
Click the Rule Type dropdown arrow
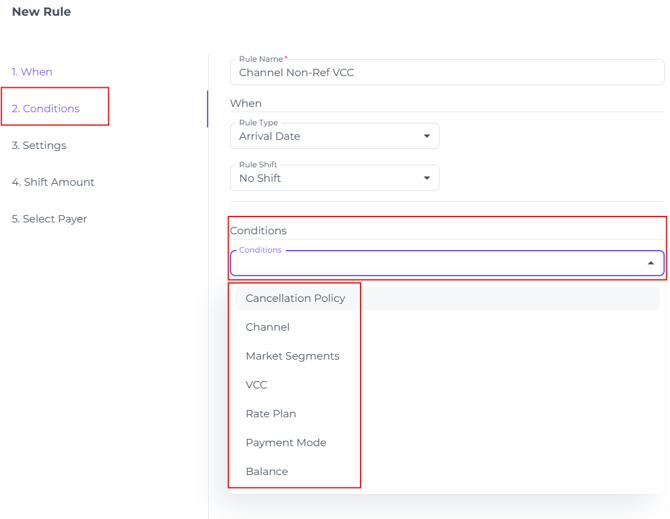point(427,136)
